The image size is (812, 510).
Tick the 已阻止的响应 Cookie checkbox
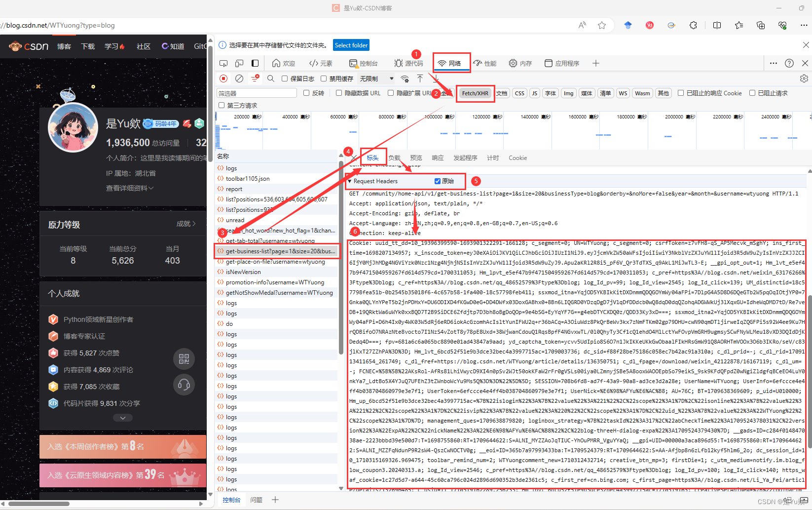point(681,93)
